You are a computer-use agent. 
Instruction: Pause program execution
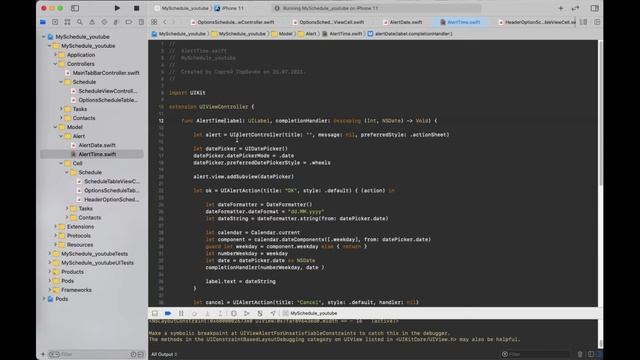[x=181, y=313]
